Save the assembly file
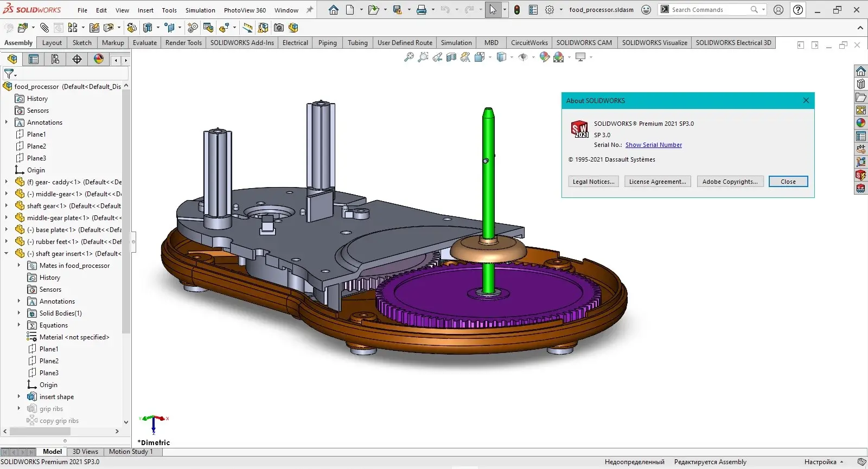The image size is (868, 469). coord(398,10)
